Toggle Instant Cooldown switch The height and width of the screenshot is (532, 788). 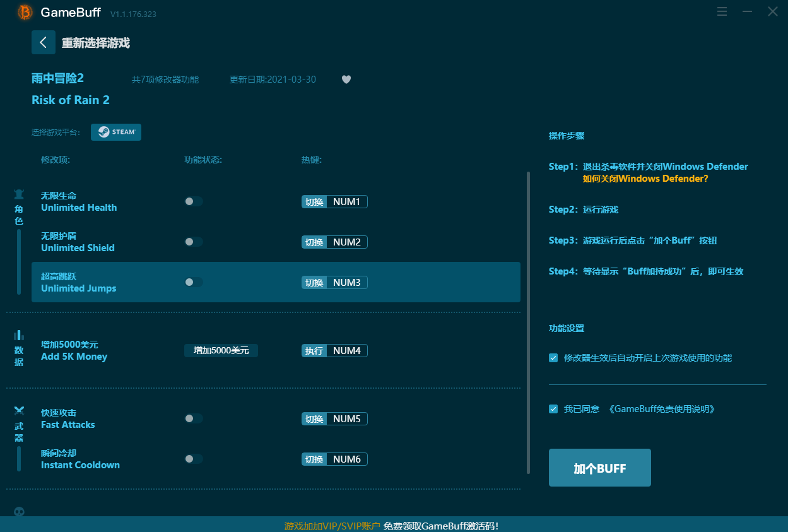tap(194, 459)
